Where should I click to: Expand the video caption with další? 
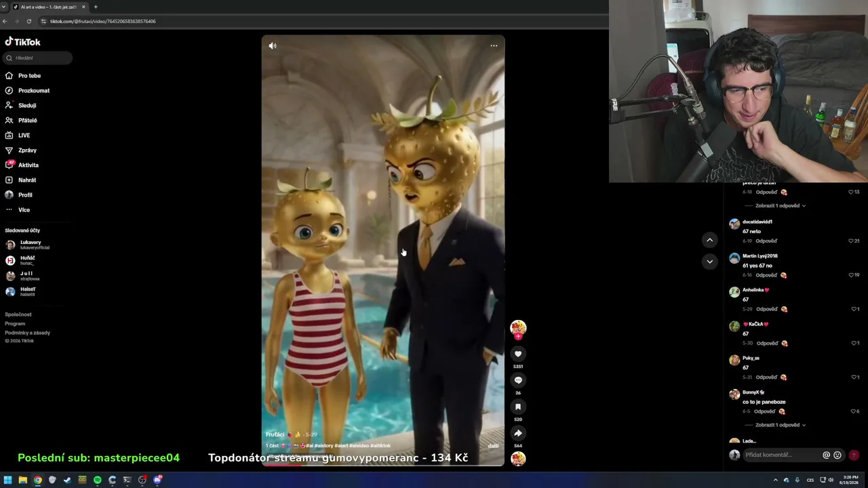click(x=493, y=446)
